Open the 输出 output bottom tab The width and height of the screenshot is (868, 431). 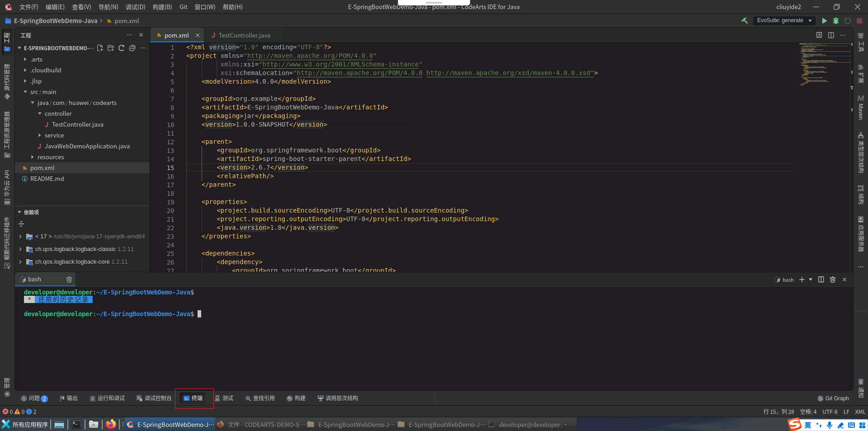pyautogui.click(x=68, y=398)
